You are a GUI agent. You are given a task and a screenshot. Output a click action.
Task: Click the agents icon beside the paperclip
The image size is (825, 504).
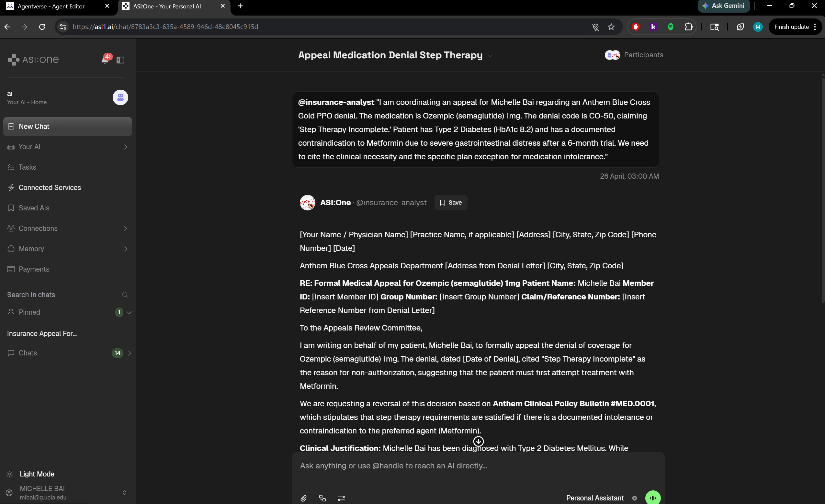tap(322, 498)
